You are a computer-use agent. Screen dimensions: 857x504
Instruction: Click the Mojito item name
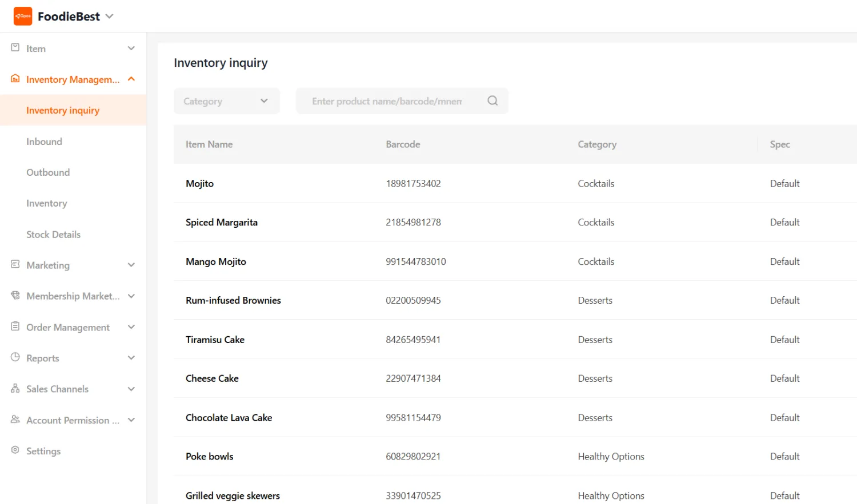(x=199, y=184)
